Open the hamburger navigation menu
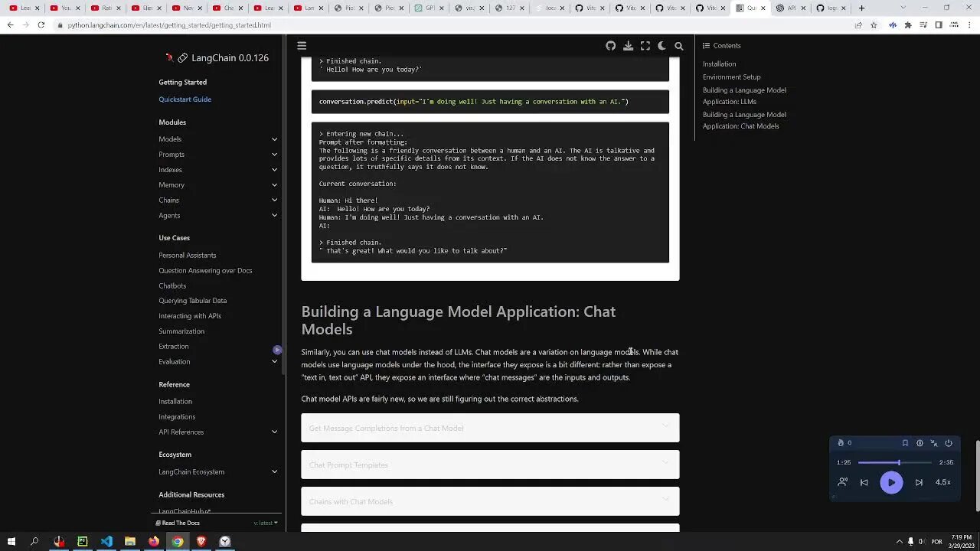The height and width of the screenshot is (551, 980). tap(302, 45)
